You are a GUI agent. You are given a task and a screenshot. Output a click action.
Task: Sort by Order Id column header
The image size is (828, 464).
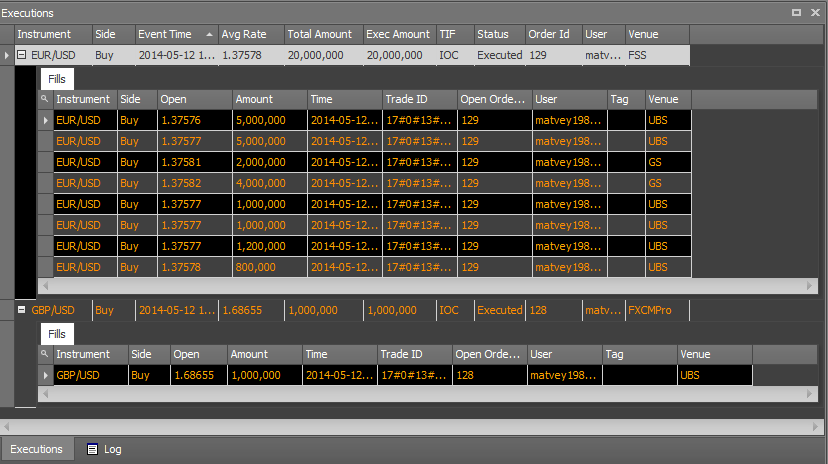coord(553,34)
